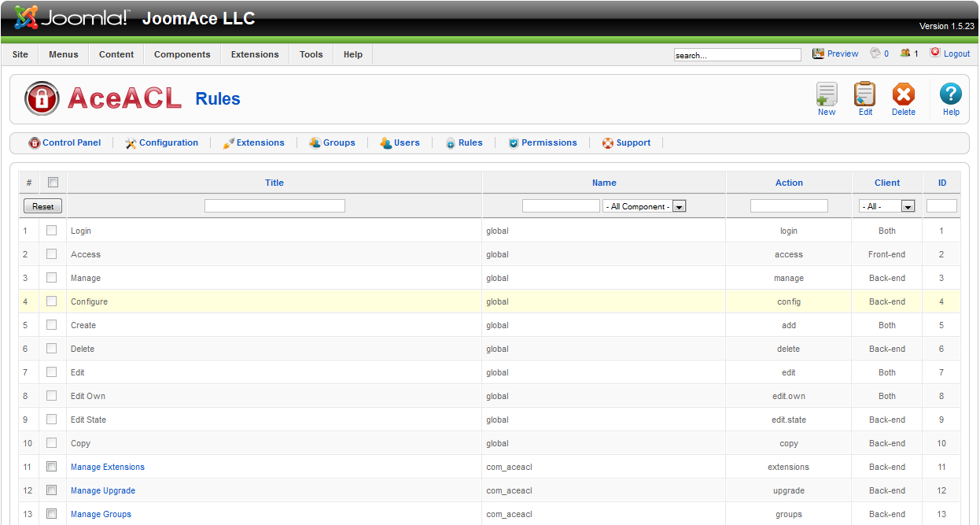Open the Manage Upgrade rule link
The width and height of the screenshot is (980, 525).
pos(103,490)
